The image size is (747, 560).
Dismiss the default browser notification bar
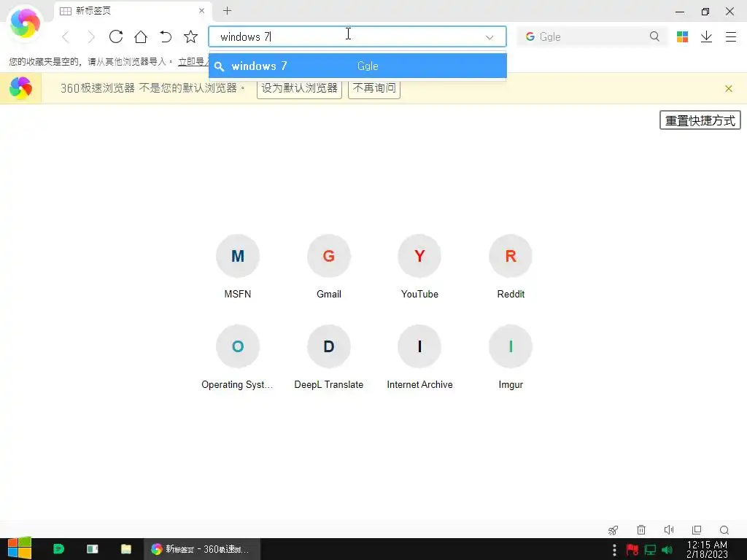[x=729, y=88]
